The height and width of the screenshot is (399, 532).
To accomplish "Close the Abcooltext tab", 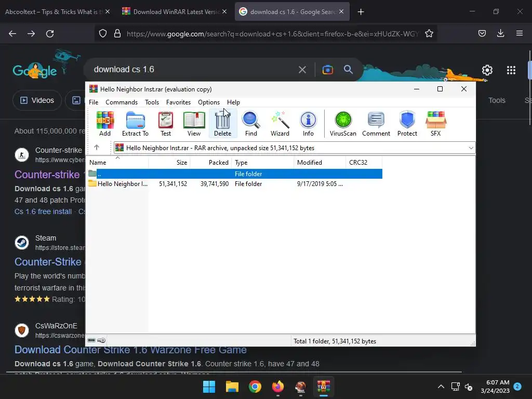I will (107, 11).
